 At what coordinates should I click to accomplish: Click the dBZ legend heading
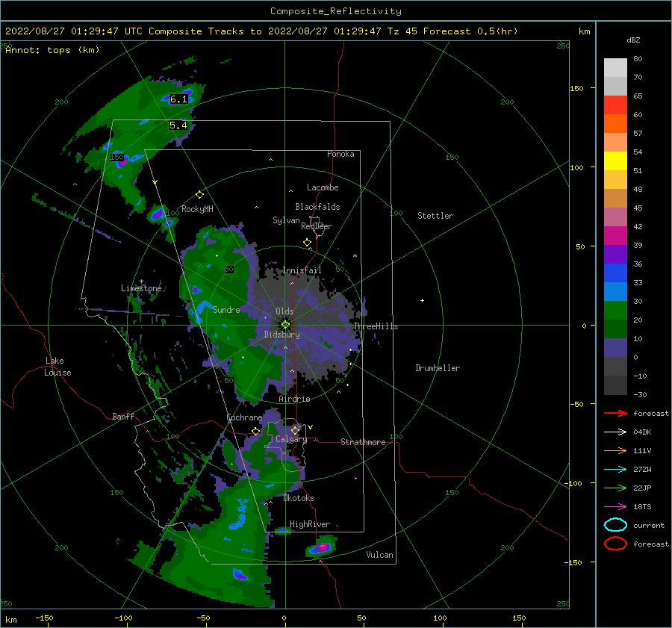point(633,40)
